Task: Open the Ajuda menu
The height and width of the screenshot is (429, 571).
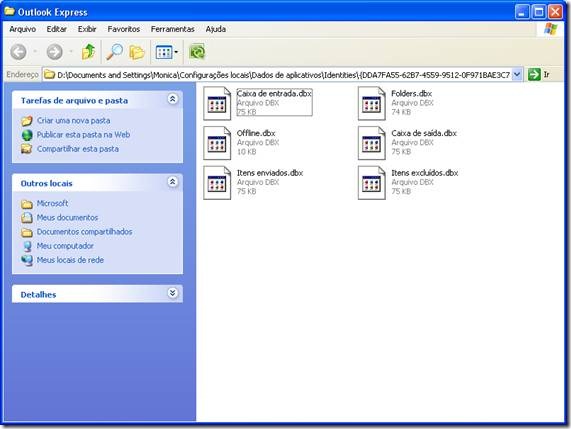Action: click(216, 29)
